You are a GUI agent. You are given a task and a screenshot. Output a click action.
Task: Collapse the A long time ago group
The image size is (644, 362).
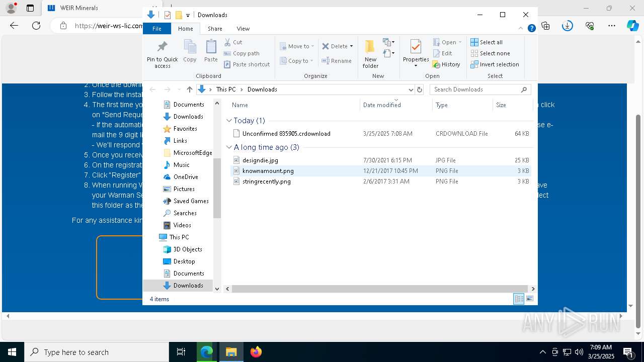coord(229,147)
